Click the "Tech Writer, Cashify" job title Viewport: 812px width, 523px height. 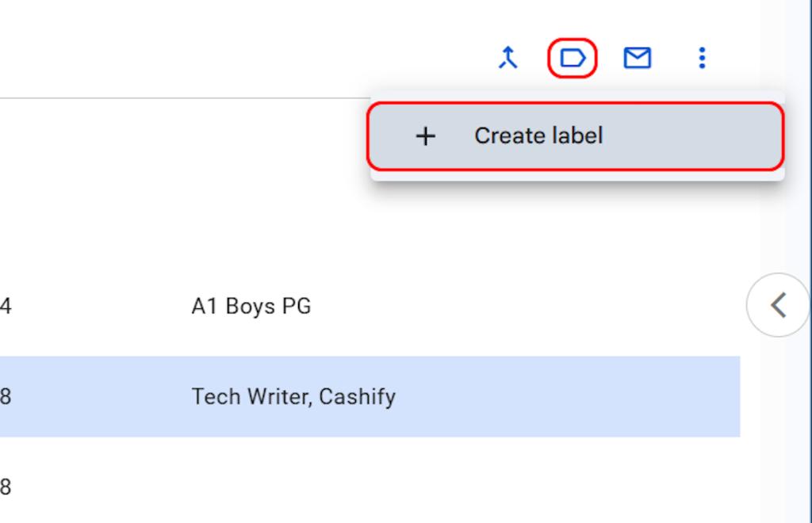point(293,396)
